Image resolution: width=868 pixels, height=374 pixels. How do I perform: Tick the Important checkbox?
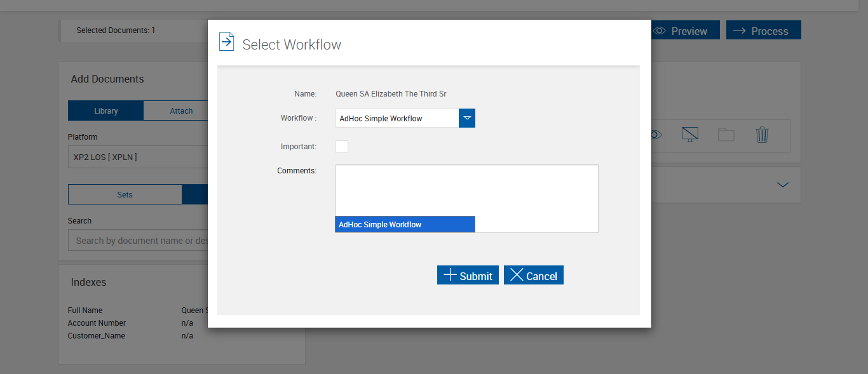342,147
